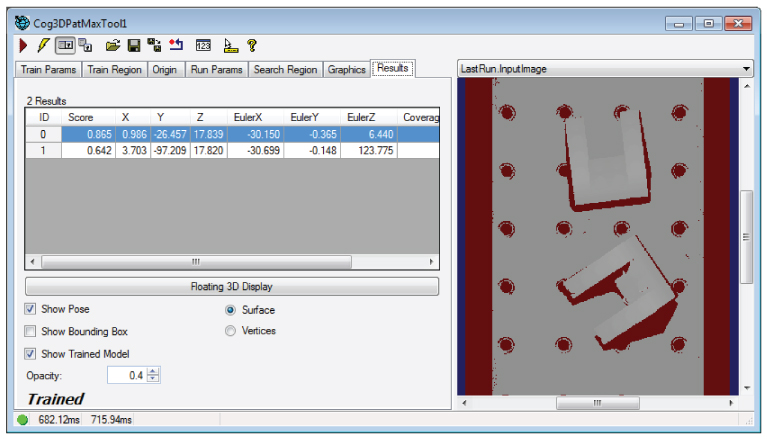
Task: Click the image display vertical scrollbar thumb
Action: [745, 236]
